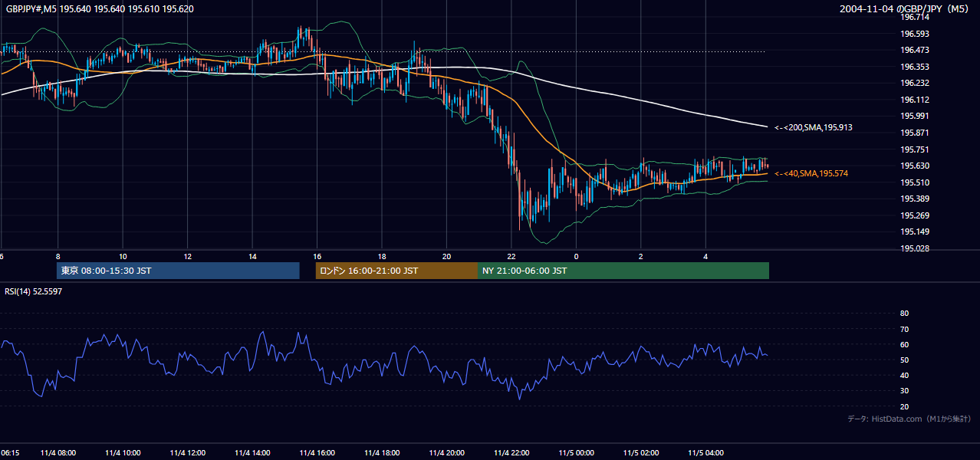
Task: Click the 195.510 price axis label
Action: (x=915, y=182)
